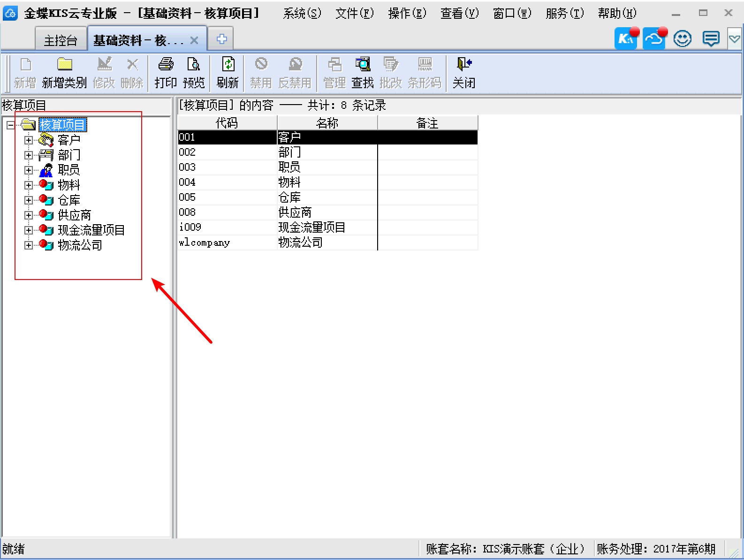The image size is (744, 560).
Task: Click the 核算项目 root folder icon
Action: point(28,125)
